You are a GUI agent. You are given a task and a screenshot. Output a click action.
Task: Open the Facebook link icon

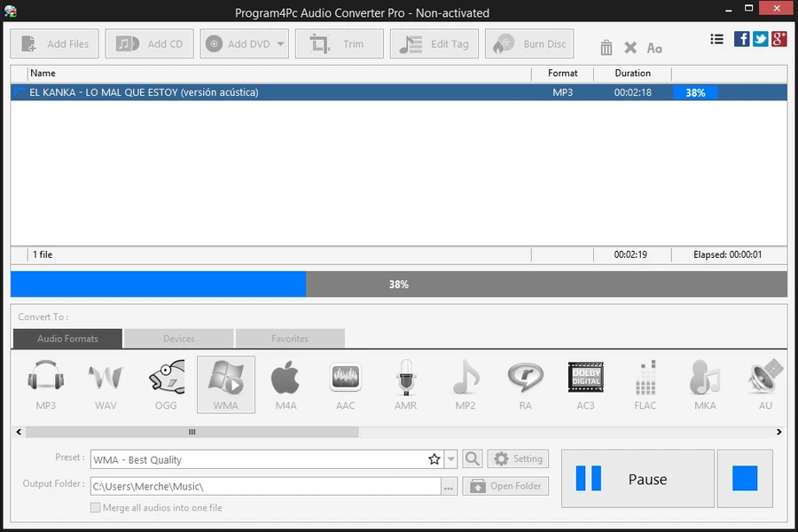coord(741,39)
